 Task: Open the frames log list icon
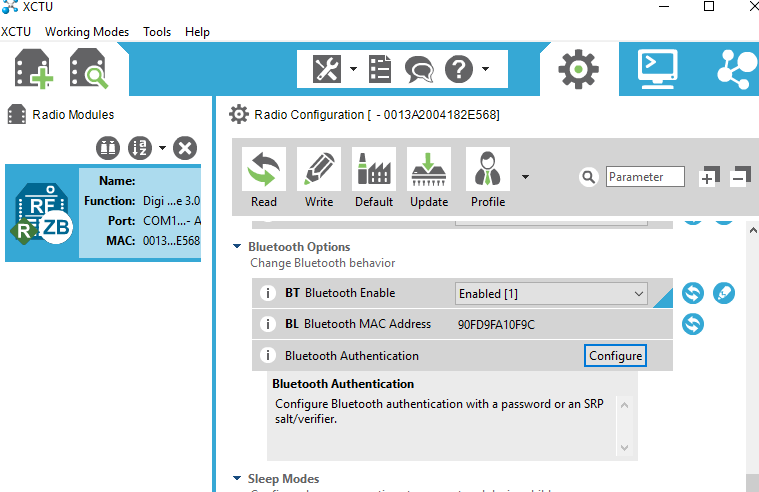[380, 69]
